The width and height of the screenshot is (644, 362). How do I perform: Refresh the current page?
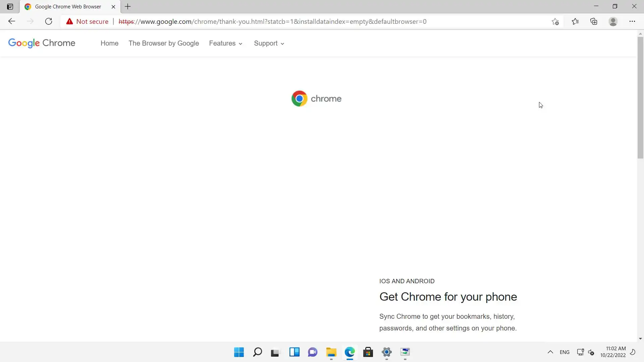click(x=49, y=21)
